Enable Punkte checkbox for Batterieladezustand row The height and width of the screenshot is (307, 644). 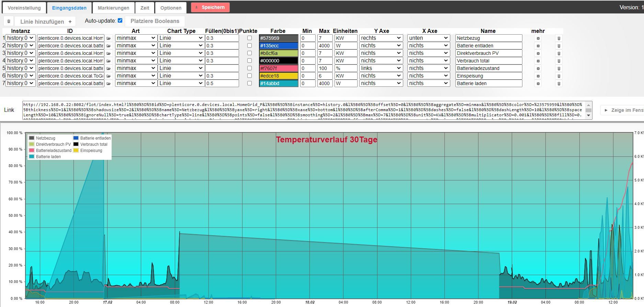coord(249,68)
